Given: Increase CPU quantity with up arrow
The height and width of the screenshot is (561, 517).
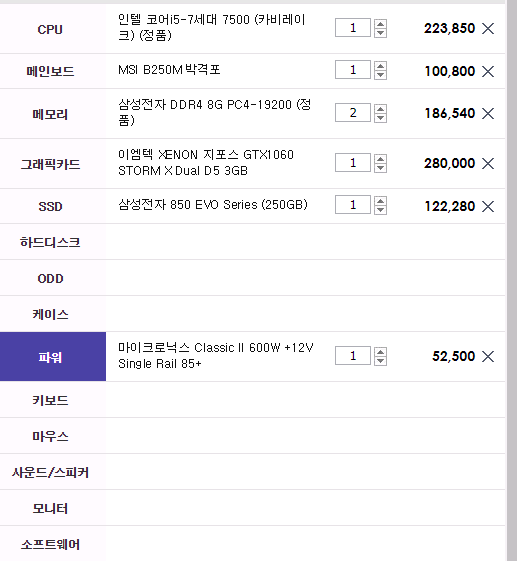Looking at the screenshot, I should click(x=380, y=24).
